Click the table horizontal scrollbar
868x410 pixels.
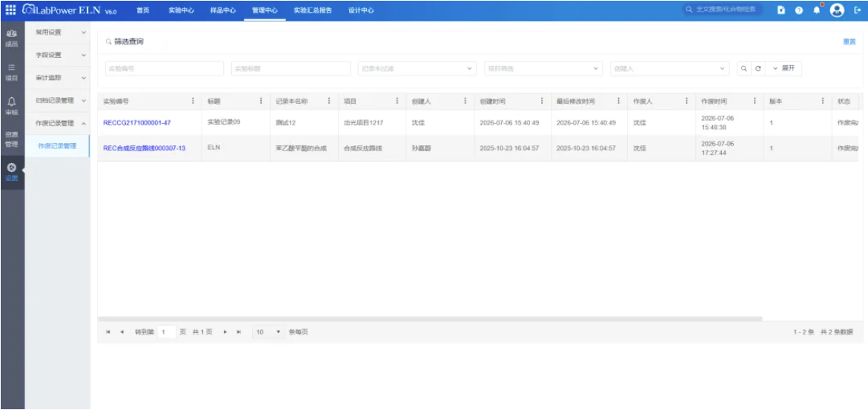pyautogui.click(x=430, y=319)
